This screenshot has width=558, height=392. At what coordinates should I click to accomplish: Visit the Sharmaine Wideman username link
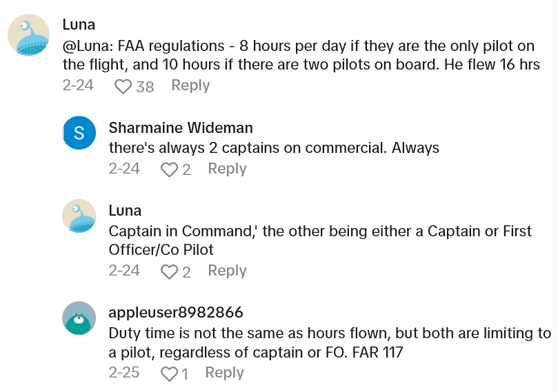pos(181,127)
